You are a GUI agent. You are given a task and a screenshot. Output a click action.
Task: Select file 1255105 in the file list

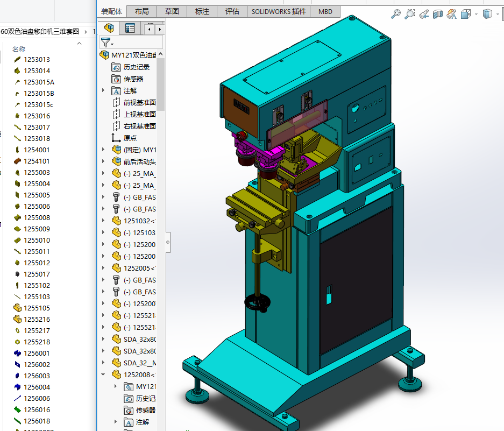click(37, 308)
